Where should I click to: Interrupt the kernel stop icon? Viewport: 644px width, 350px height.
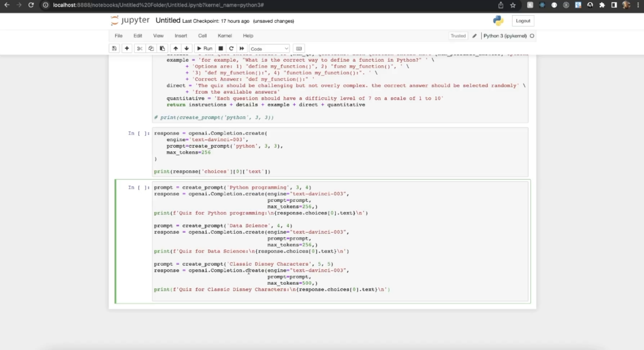click(221, 48)
